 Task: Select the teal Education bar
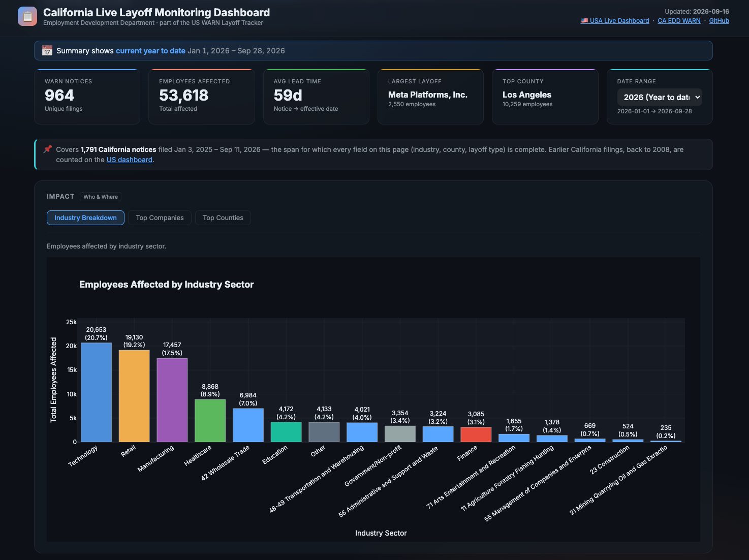[286, 432]
